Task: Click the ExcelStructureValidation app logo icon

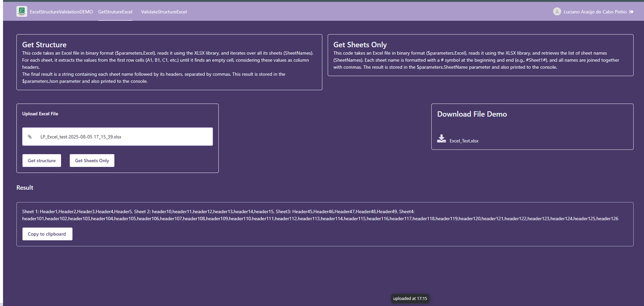Action: pyautogui.click(x=22, y=11)
